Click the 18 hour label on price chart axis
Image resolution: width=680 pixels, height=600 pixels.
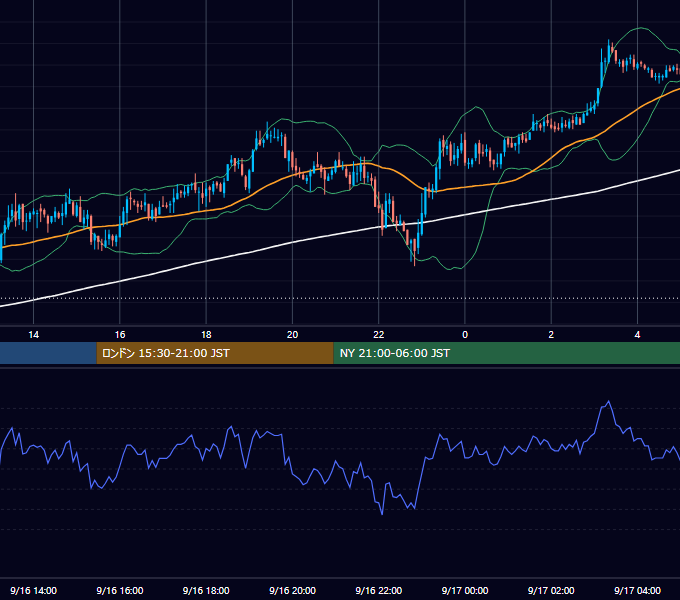[x=206, y=335]
